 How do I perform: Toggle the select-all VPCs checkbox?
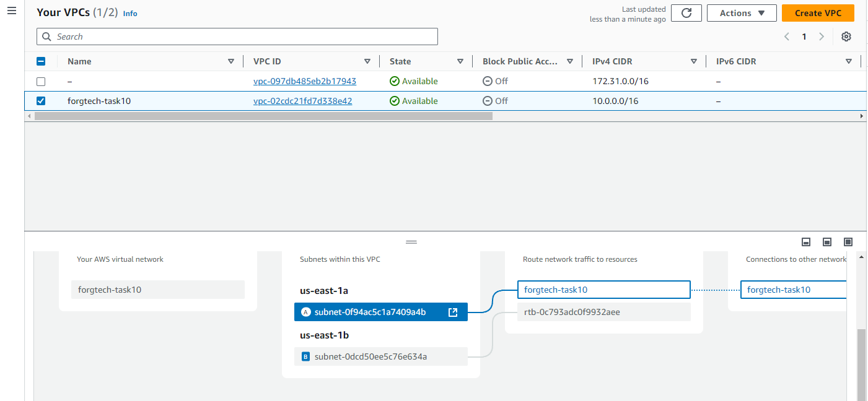(x=41, y=61)
